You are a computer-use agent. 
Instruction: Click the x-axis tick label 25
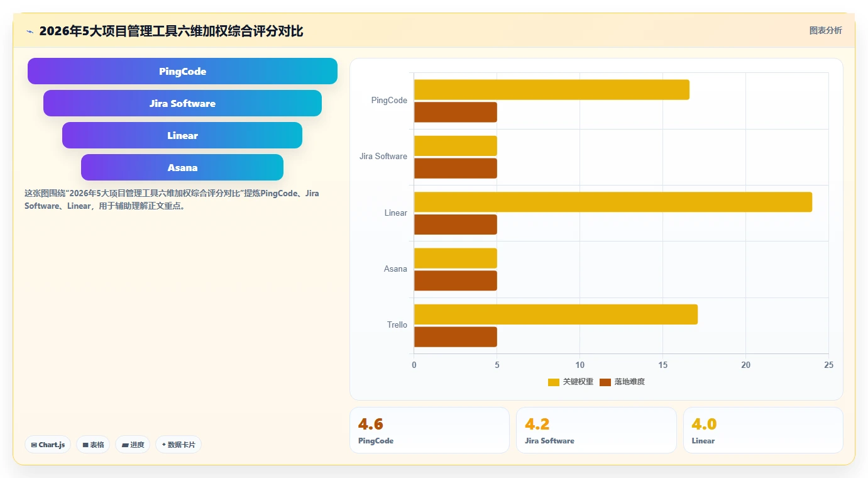click(829, 365)
